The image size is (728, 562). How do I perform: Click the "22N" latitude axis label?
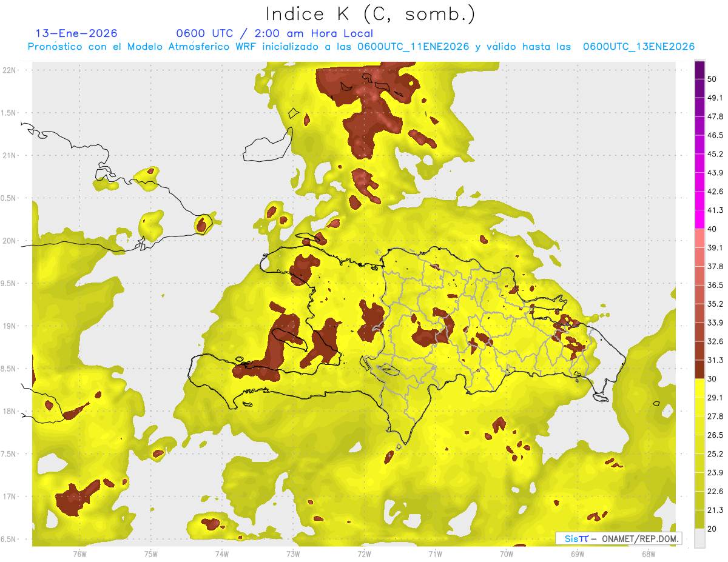coord(10,70)
